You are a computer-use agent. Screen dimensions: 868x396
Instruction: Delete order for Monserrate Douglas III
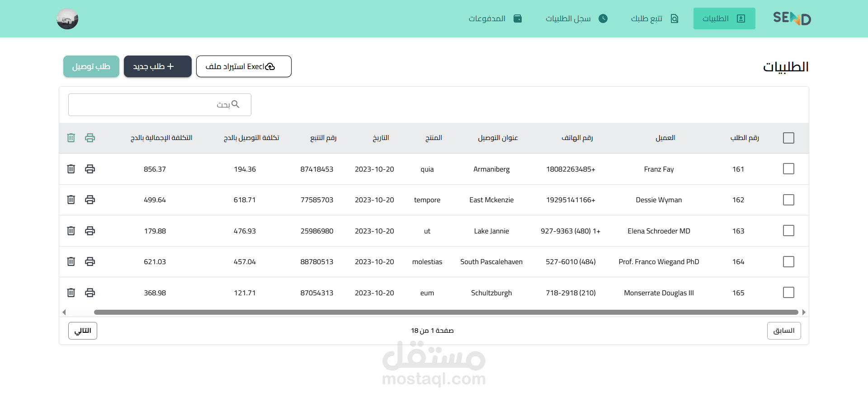[71, 293]
